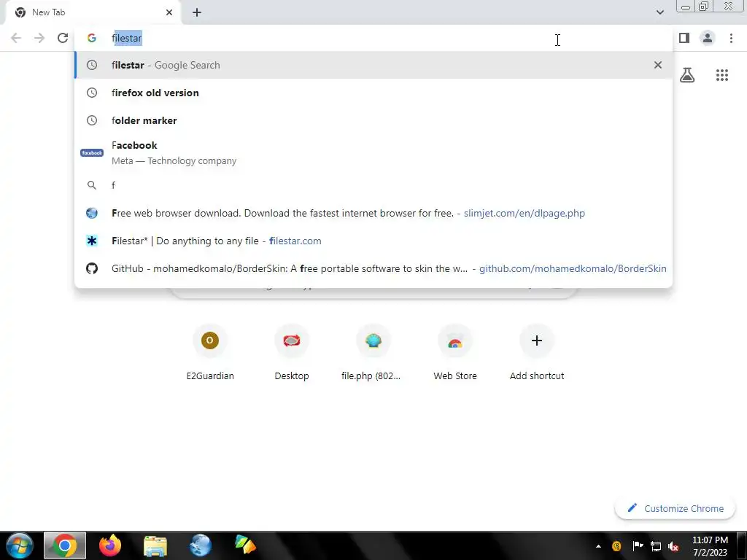Click the Customize Chrome button
Image resolution: width=747 pixels, height=560 pixels.
click(x=676, y=508)
